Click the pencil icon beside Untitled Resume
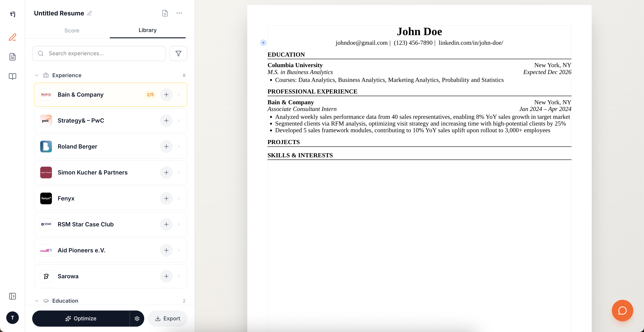The width and height of the screenshot is (644, 332). point(89,13)
